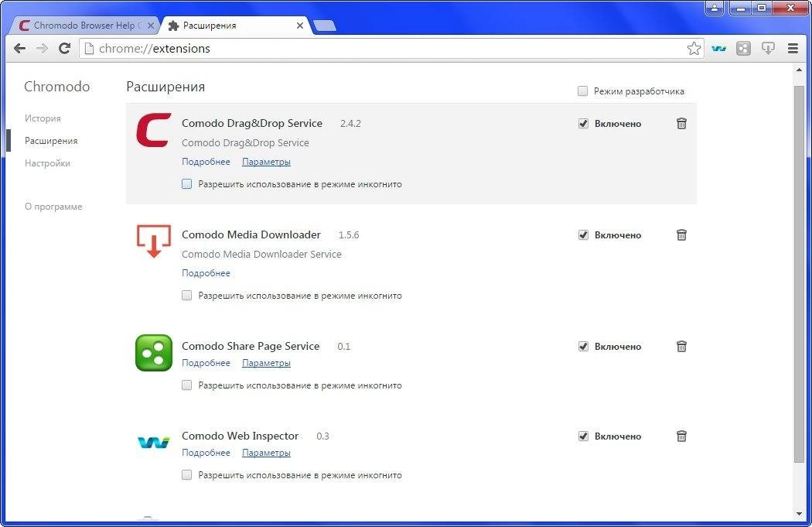Open Share Page toolbar icon

pos(743,49)
